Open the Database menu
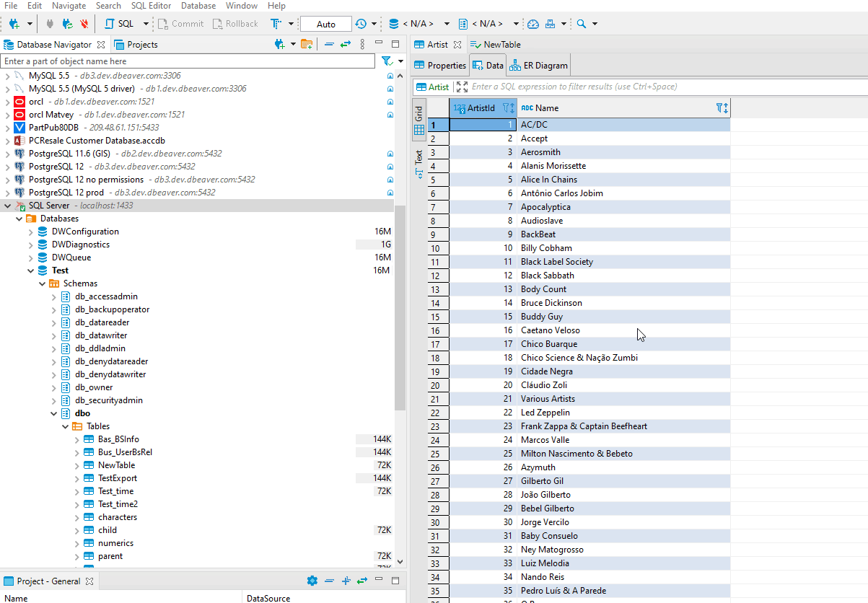This screenshot has width=868, height=603. coord(198,6)
